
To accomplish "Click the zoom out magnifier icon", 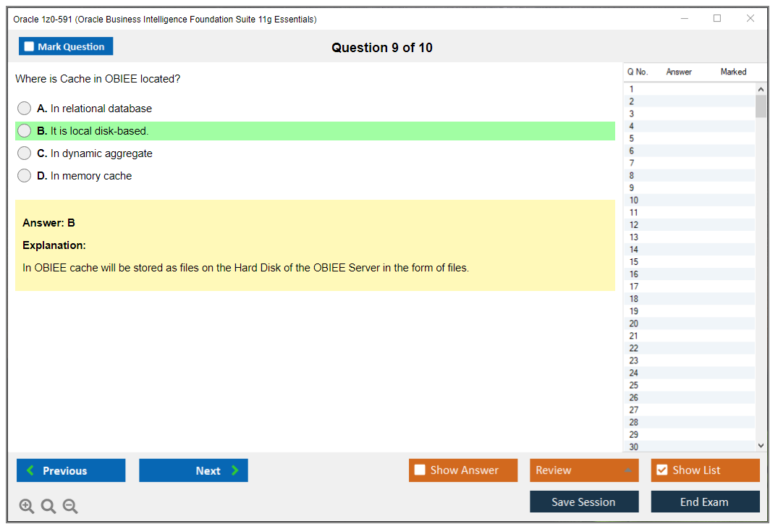I will click(x=70, y=507).
